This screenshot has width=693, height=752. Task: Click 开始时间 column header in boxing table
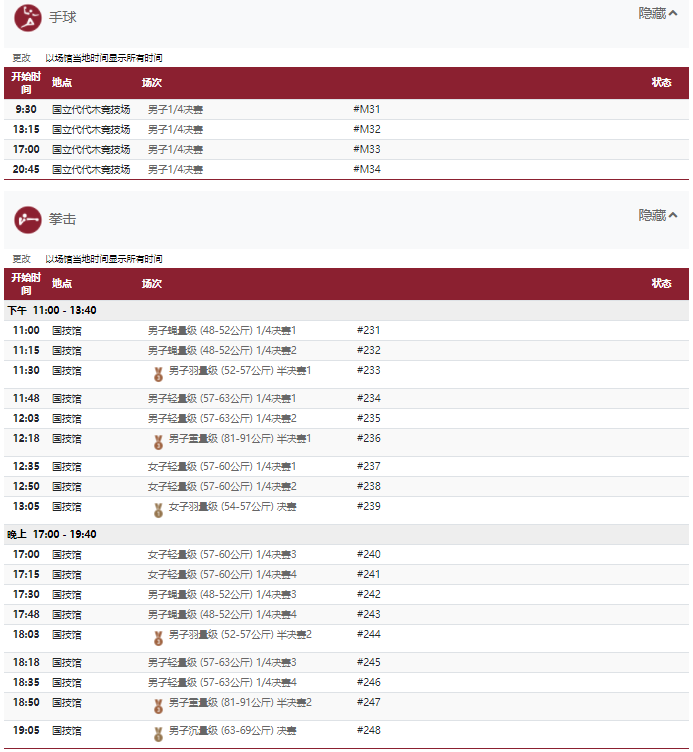[26, 284]
